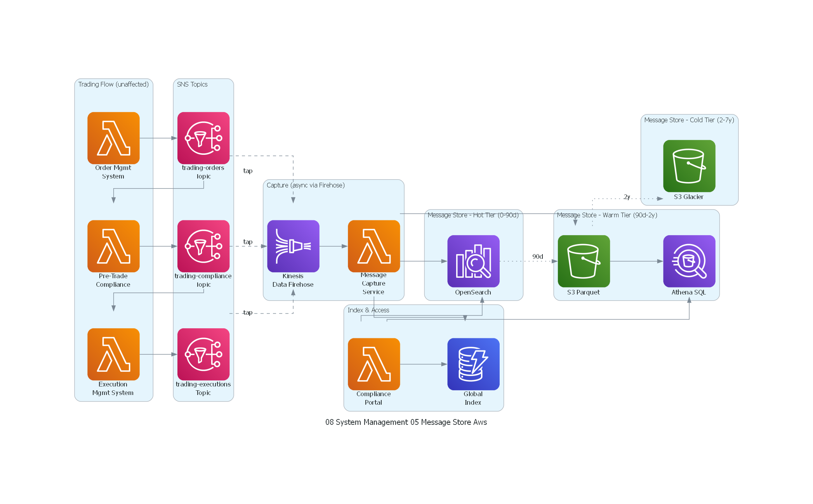The height and width of the screenshot is (504, 813).
Task: Select the Message Capture Service Lambda icon
Action: 373,246
